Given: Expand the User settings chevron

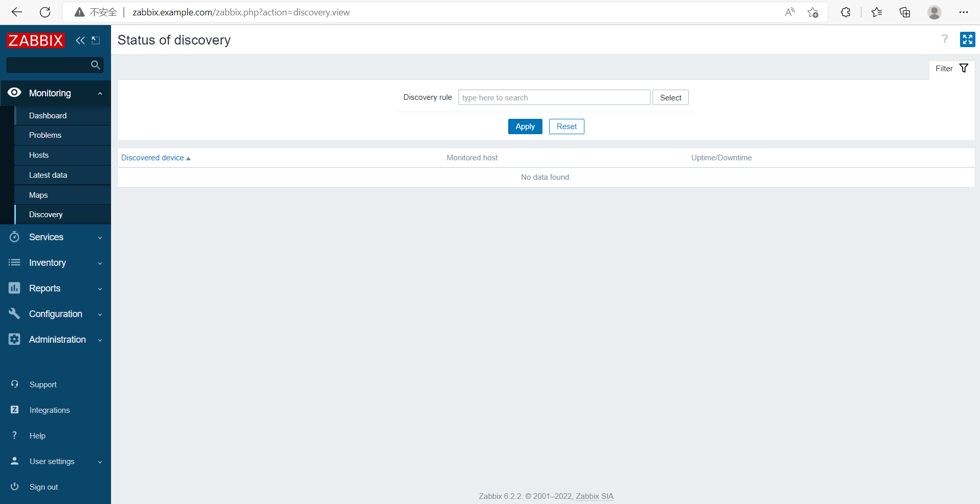Looking at the screenshot, I should 100,462.
